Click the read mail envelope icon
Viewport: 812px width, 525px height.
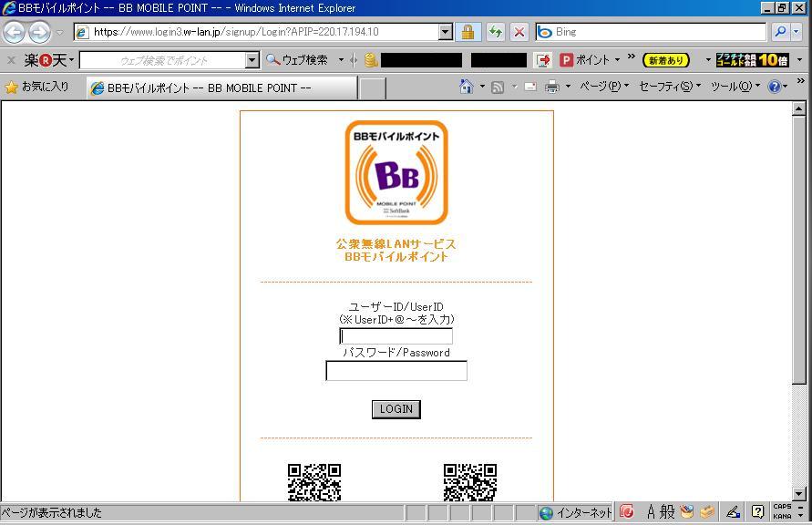point(530,87)
